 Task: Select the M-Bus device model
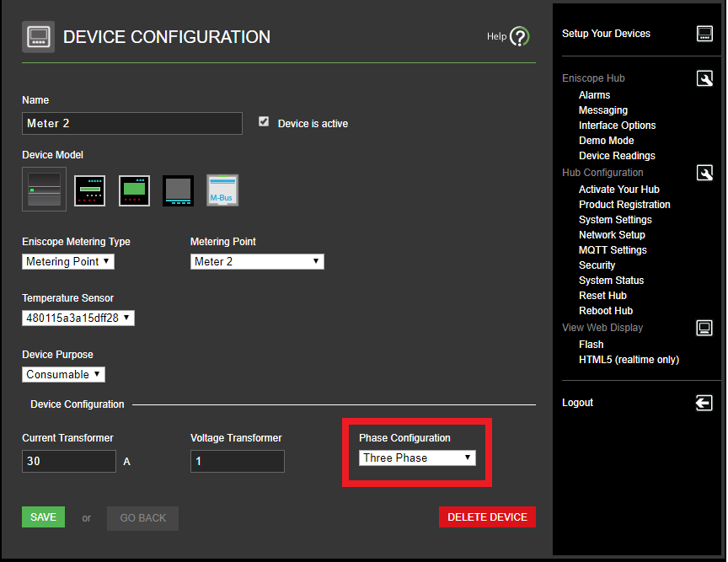click(222, 190)
